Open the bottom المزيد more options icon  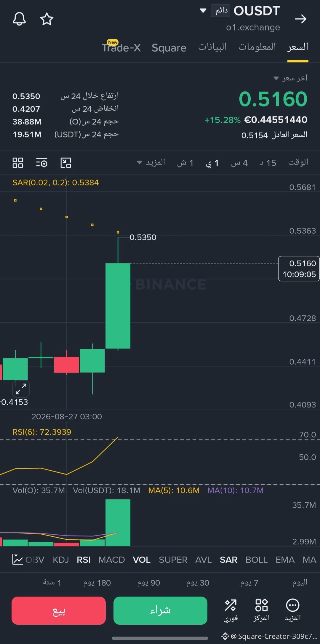(293, 610)
